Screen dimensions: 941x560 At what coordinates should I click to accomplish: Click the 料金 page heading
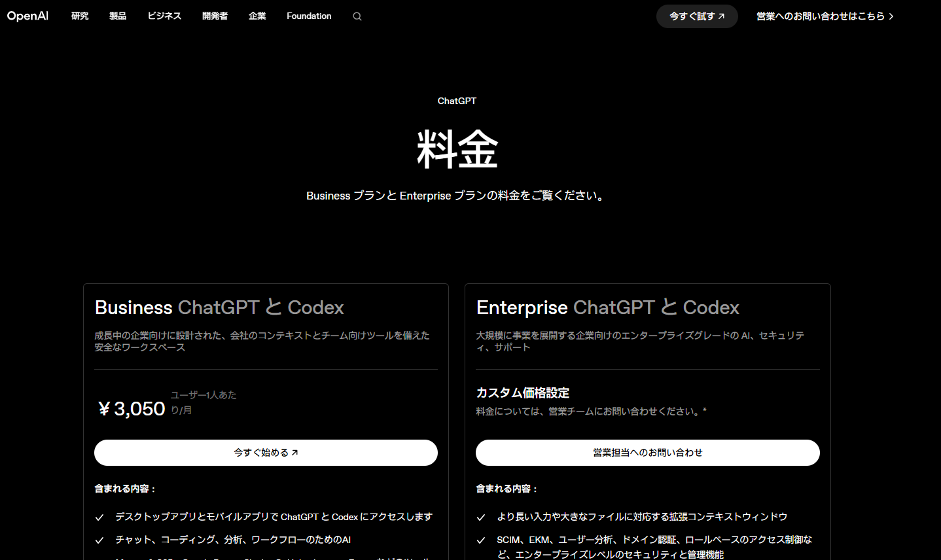(457, 149)
